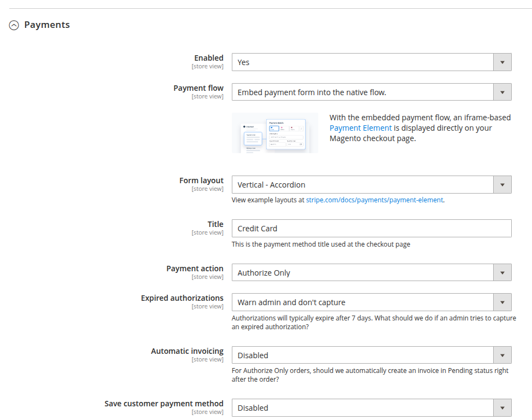The image size is (532, 420).
Task: Click the Expired authorizations arrow button
Action: [x=502, y=302]
